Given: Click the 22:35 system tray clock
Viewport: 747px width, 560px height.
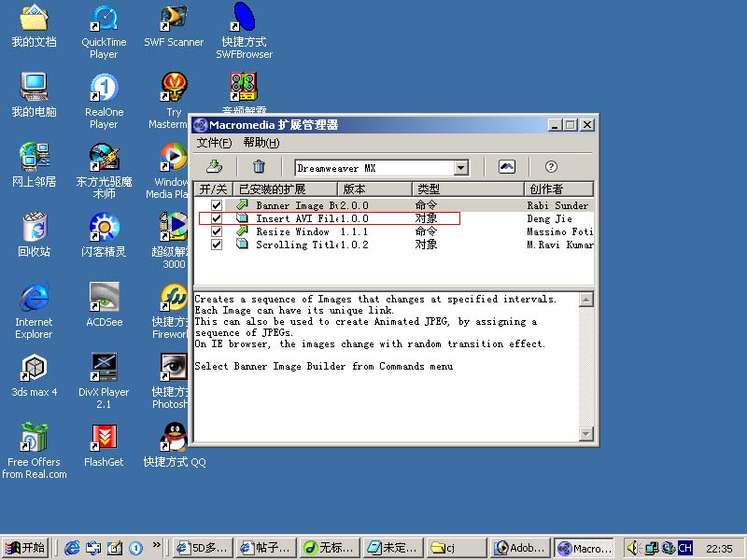Looking at the screenshot, I should pyautogui.click(x=719, y=549).
